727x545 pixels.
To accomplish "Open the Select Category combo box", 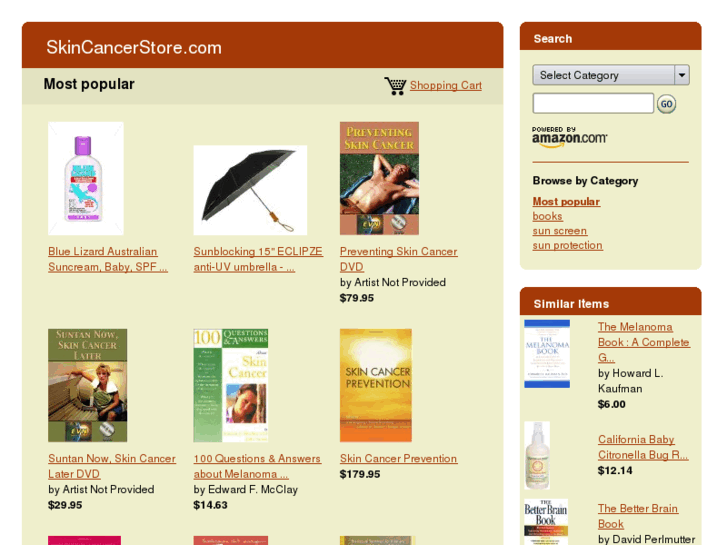I will click(611, 75).
